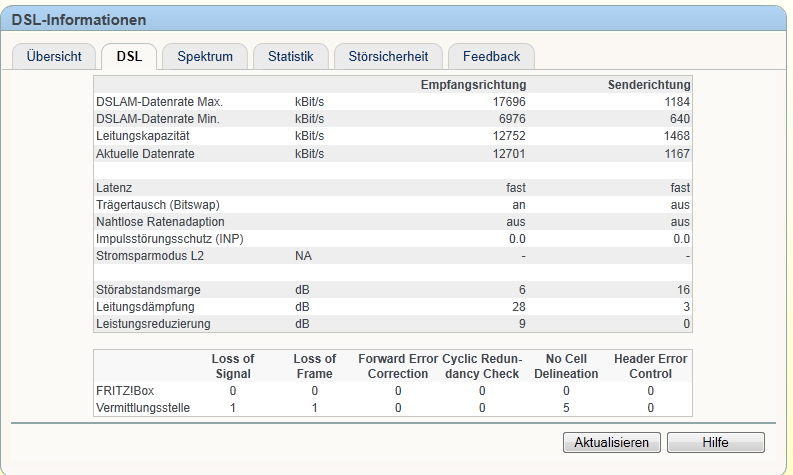Select the Empfangsrichtung column header
This screenshot has width=793, height=475.
(x=473, y=84)
